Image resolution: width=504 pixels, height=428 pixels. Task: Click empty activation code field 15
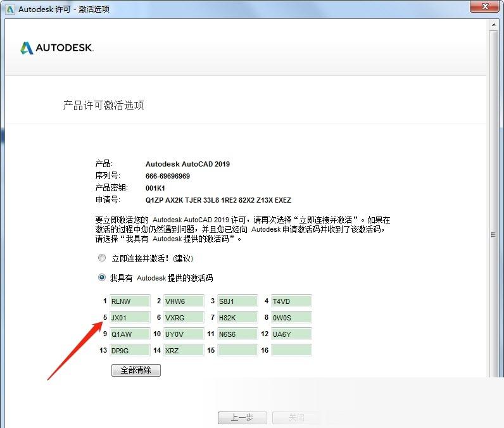coord(237,350)
